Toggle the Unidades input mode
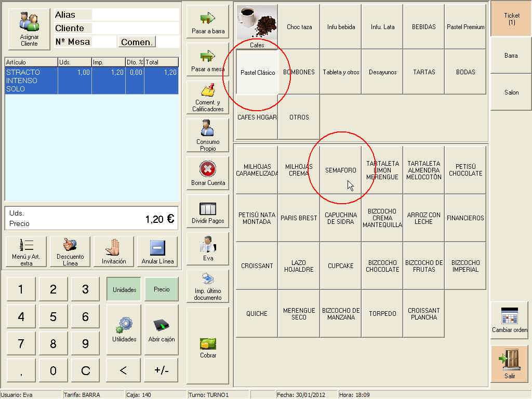 pos(124,289)
